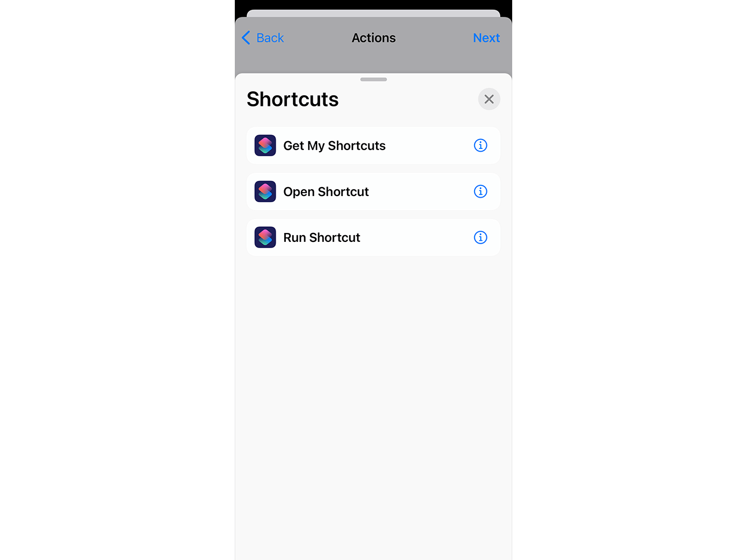Tap the Actions navigation title
Screen dimensions: 747x560
pyautogui.click(x=374, y=38)
